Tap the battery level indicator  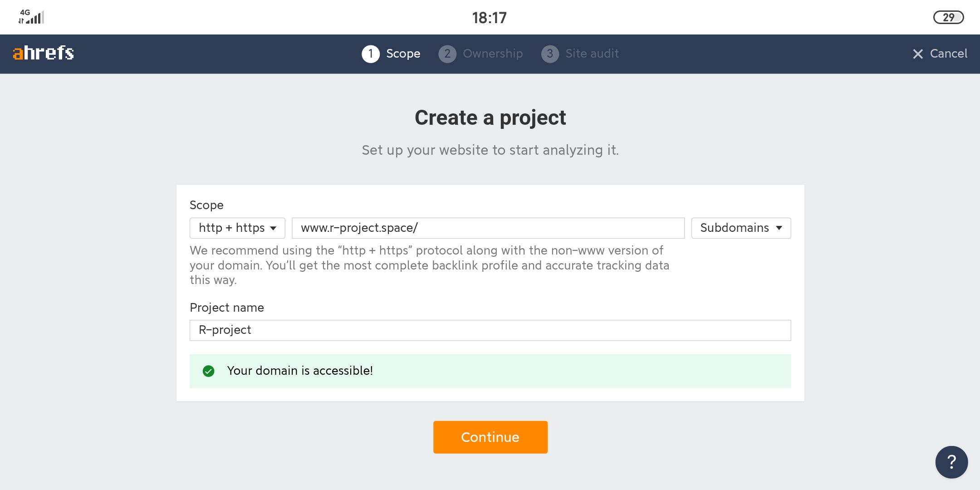[x=948, y=17]
